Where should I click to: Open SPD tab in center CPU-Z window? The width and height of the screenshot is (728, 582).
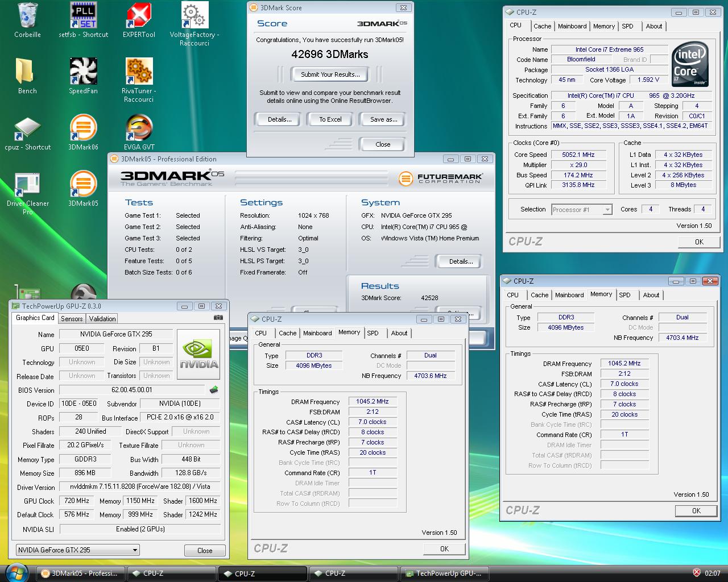point(373,333)
